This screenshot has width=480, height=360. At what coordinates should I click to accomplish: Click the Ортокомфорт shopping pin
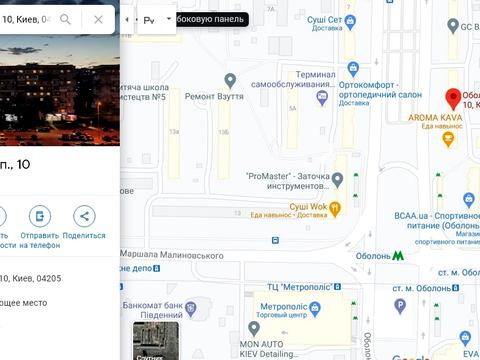click(x=353, y=69)
